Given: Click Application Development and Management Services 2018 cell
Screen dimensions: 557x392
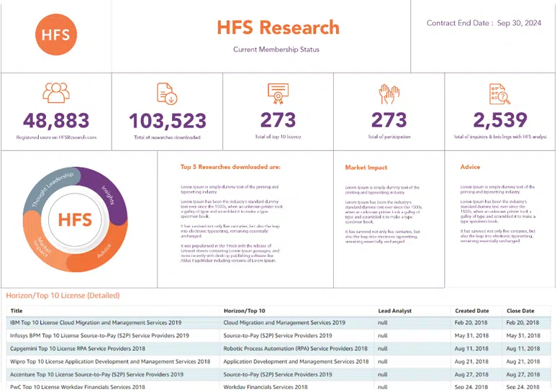Looking at the screenshot, I should 296,362.
